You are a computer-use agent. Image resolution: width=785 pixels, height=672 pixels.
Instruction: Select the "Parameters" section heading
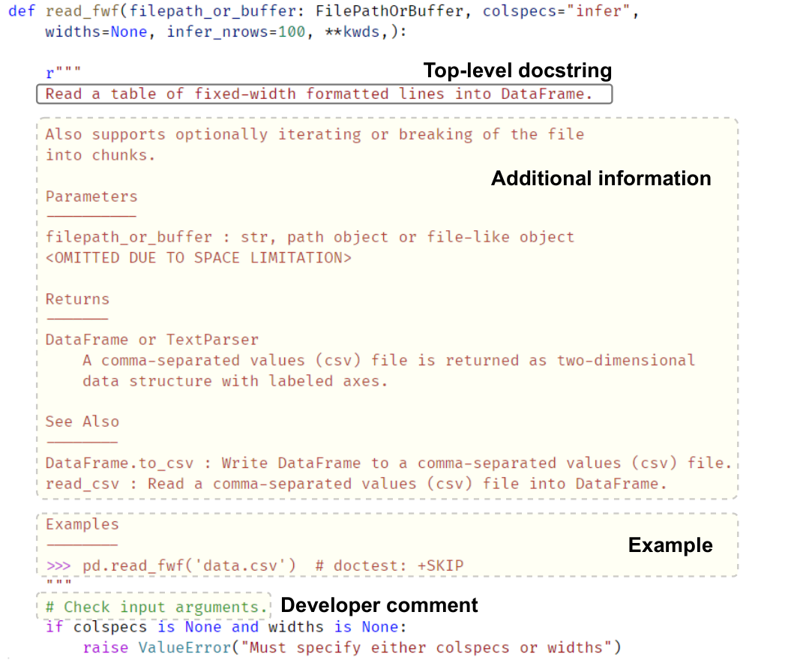pos(91,196)
